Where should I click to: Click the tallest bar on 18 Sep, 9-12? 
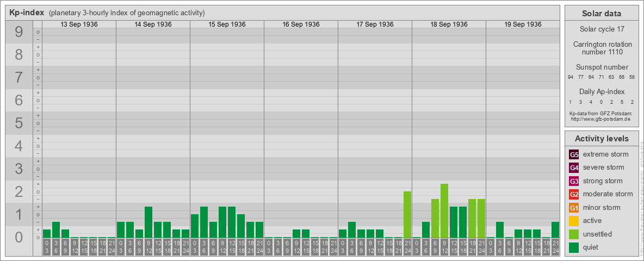[444, 211]
